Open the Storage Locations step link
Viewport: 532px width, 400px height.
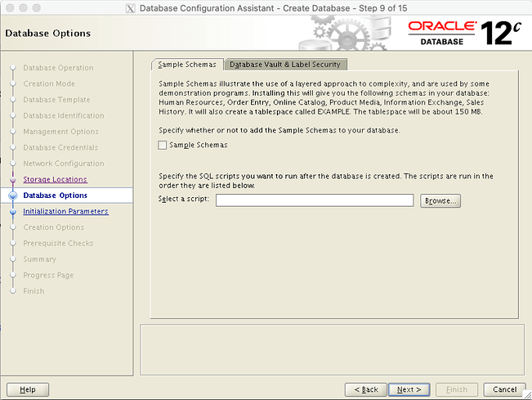55,179
